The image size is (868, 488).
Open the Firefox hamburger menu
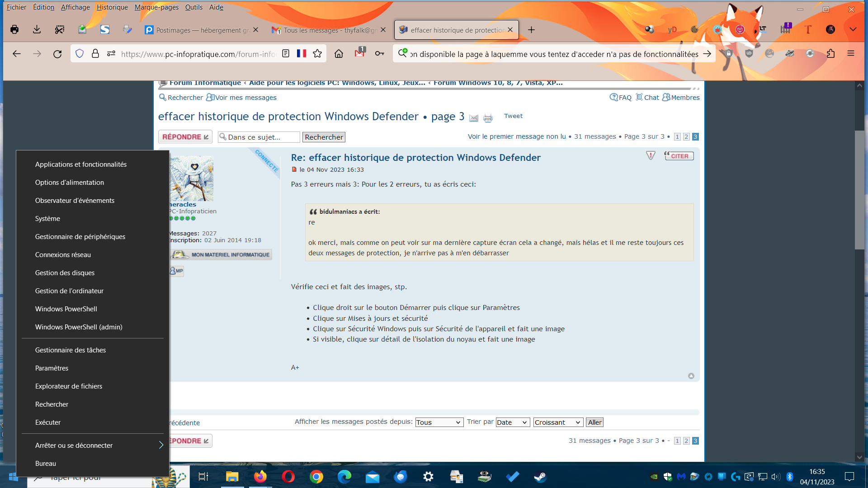click(x=851, y=54)
